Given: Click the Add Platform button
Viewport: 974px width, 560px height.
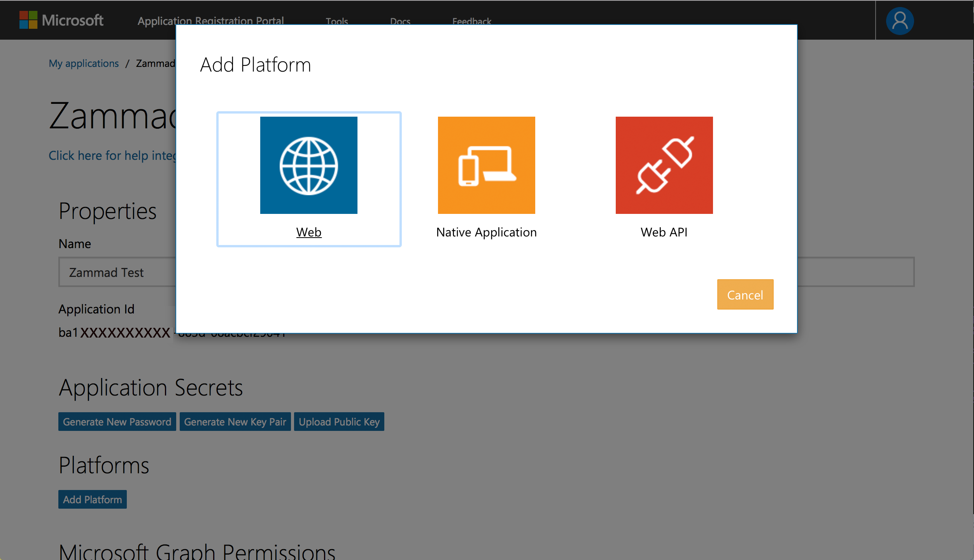Looking at the screenshot, I should 93,499.
